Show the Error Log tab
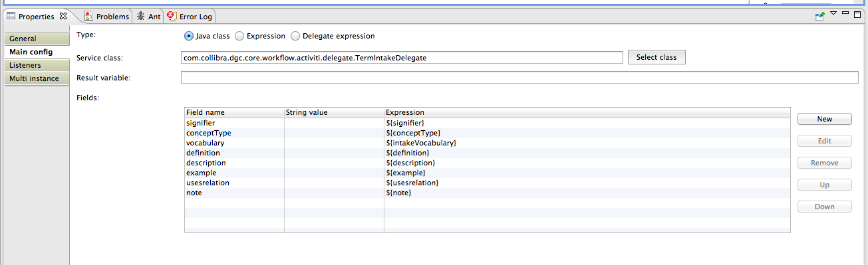This screenshot has width=868, height=265. tap(190, 17)
